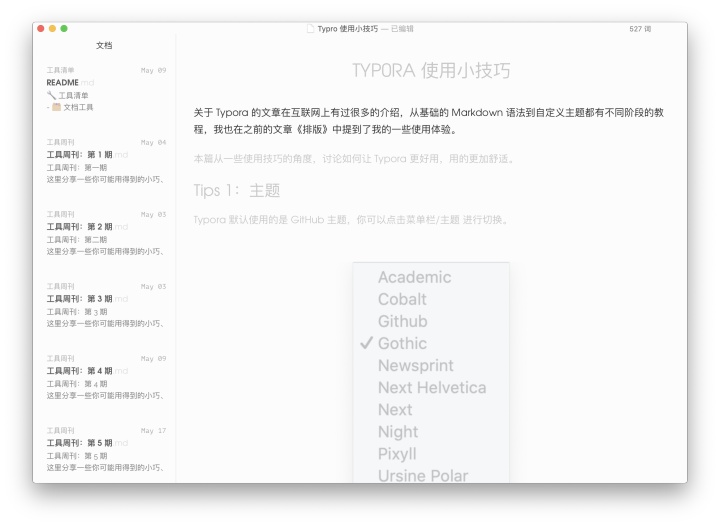Click the TYPORA 使用小技巧 heading

click(x=431, y=71)
